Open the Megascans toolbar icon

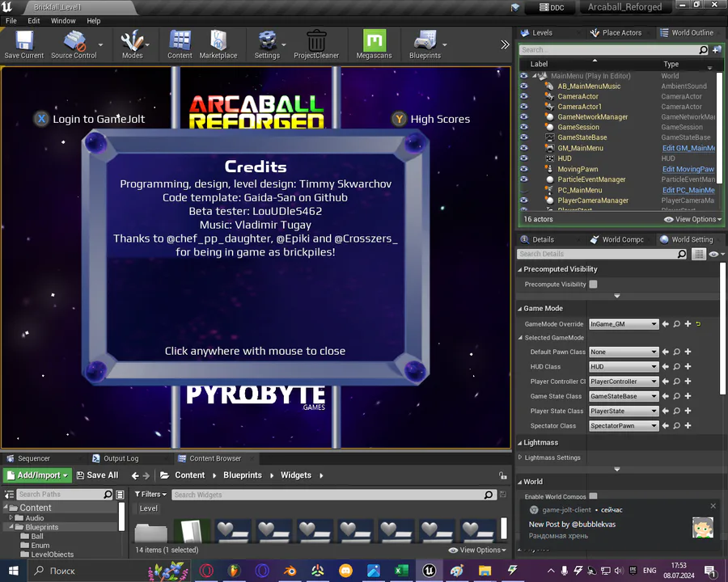coord(374,45)
